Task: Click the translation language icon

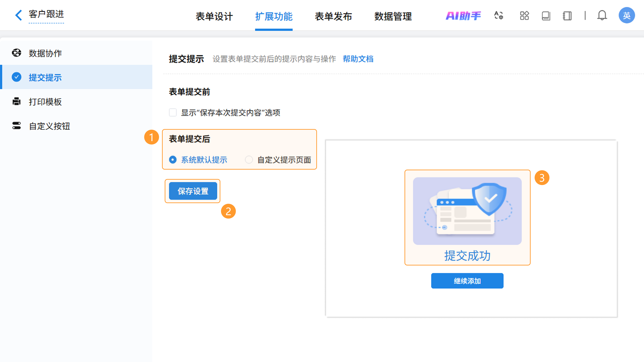Action: click(499, 16)
